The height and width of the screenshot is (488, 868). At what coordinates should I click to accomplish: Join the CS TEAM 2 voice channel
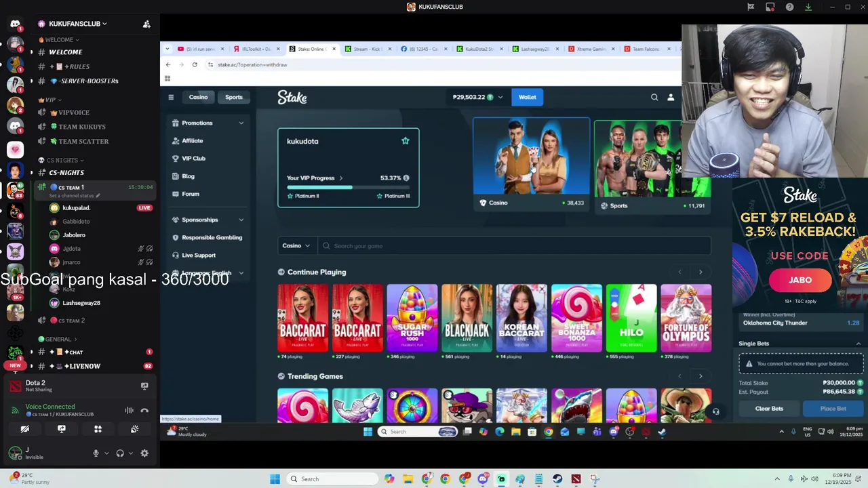pos(71,321)
